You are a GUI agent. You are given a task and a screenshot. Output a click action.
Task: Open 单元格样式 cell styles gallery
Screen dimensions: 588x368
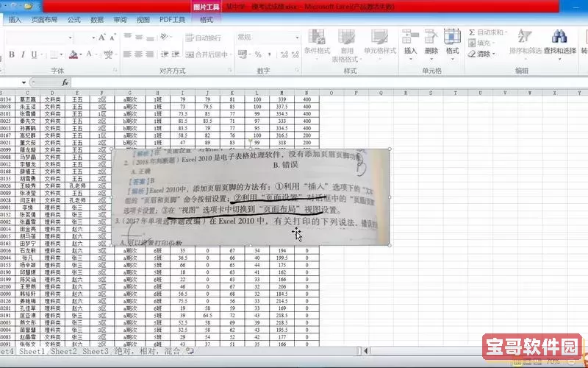(x=380, y=46)
